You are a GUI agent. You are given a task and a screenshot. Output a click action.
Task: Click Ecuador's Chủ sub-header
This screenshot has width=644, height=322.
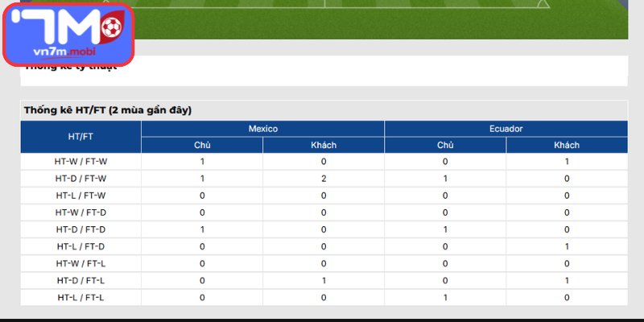point(445,145)
